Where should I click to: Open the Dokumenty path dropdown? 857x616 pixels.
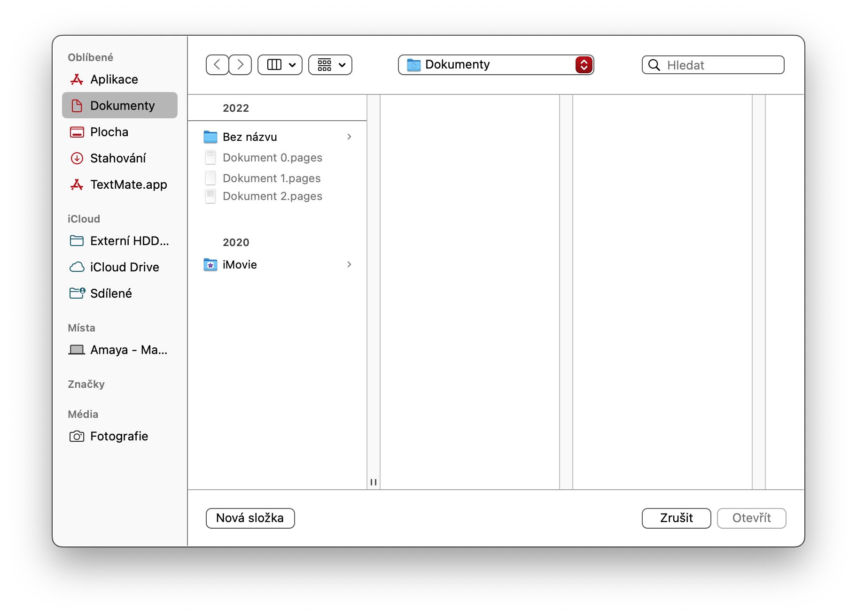584,65
